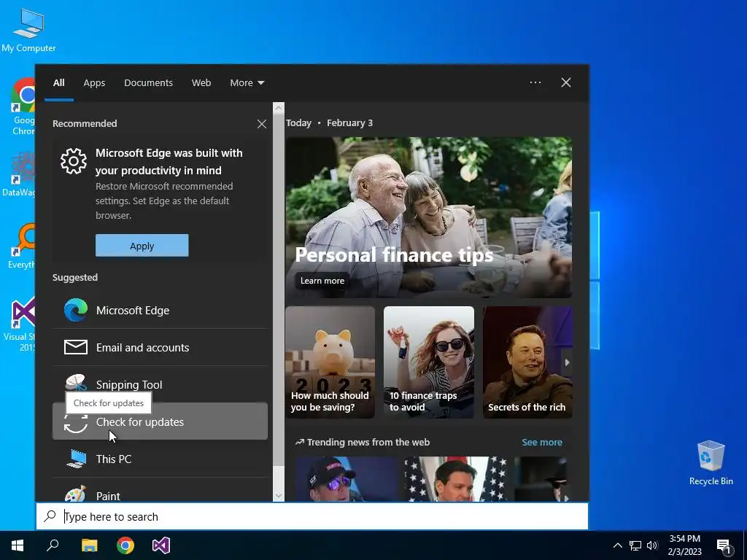Close the search panel
Image resolution: width=747 pixels, height=560 pixels.
pyautogui.click(x=566, y=82)
